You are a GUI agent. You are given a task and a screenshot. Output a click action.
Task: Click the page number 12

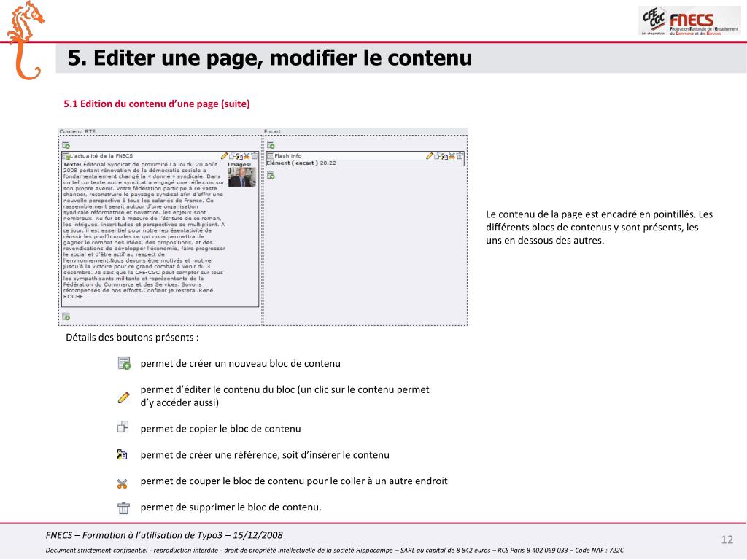click(x=727, y=540)
